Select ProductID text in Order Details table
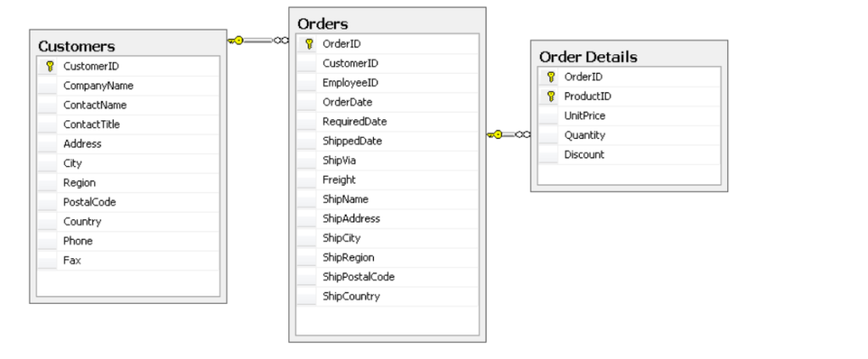The height and width of the screenshot is (359, 868). pos(587,97)
